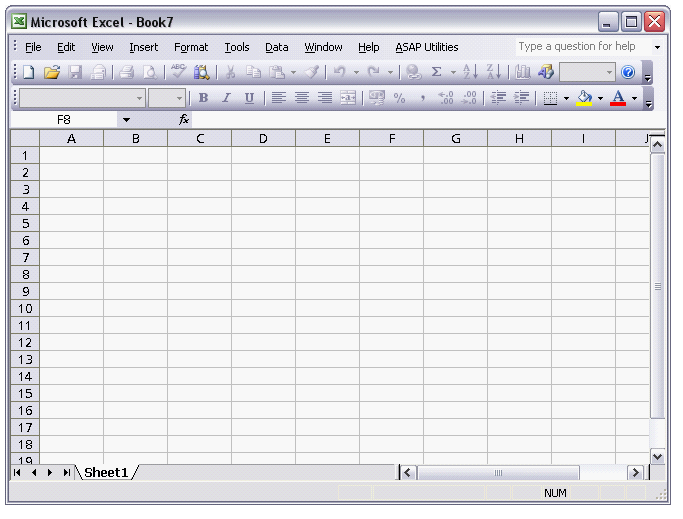Open the ASAP Utilities menu
Screen dimensions: 683x519
click(427, 47)
